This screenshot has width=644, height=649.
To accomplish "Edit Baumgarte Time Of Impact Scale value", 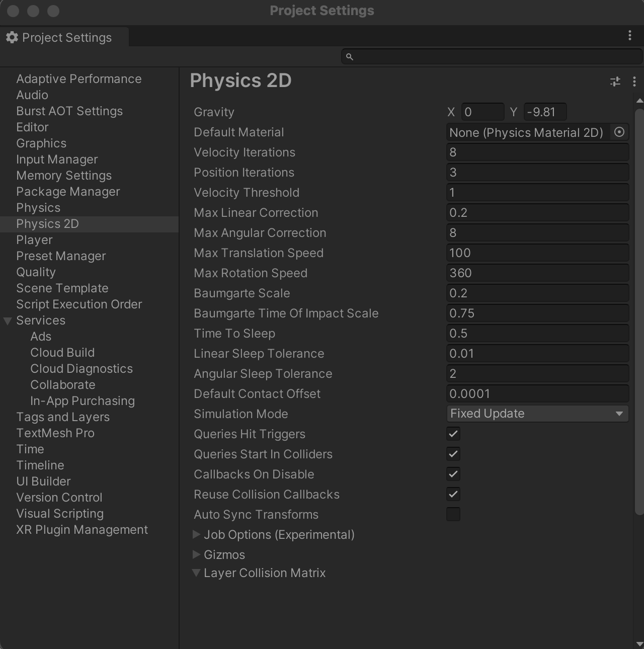I will coord(537,313).
